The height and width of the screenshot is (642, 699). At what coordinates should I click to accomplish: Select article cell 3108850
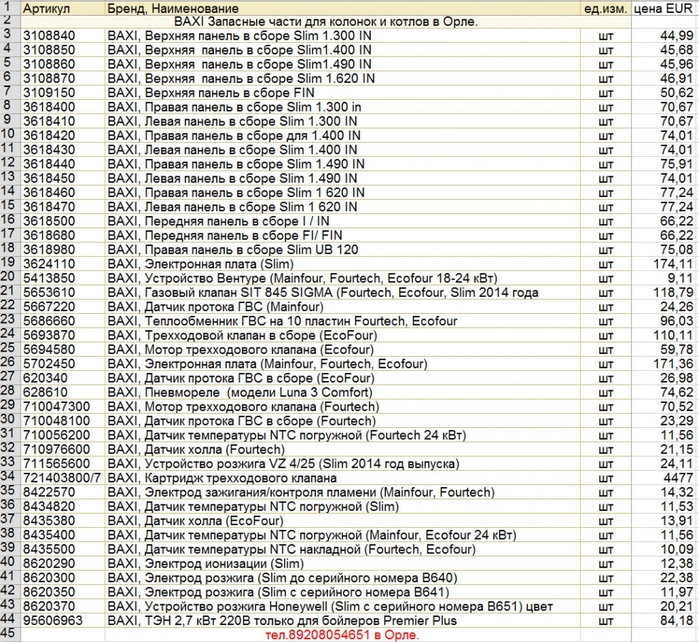click(63, 50)
